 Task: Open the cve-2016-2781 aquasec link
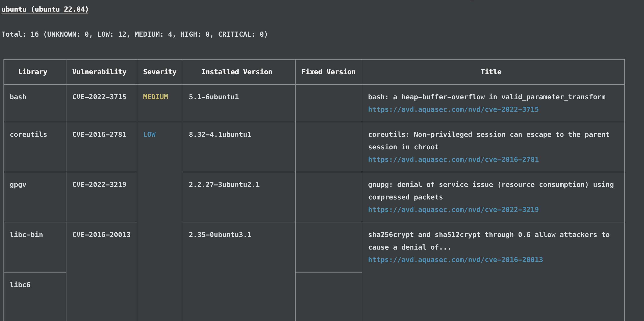coord(453,160)
